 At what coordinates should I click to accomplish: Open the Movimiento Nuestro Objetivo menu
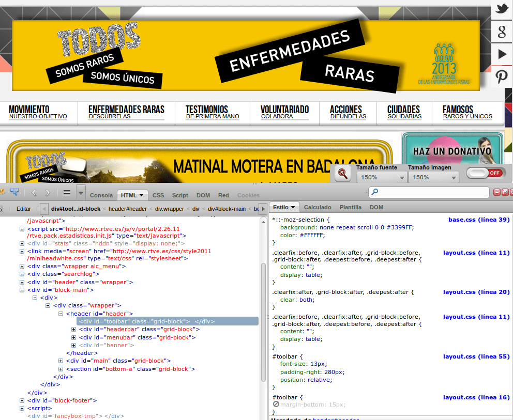(x=38, y=113)
